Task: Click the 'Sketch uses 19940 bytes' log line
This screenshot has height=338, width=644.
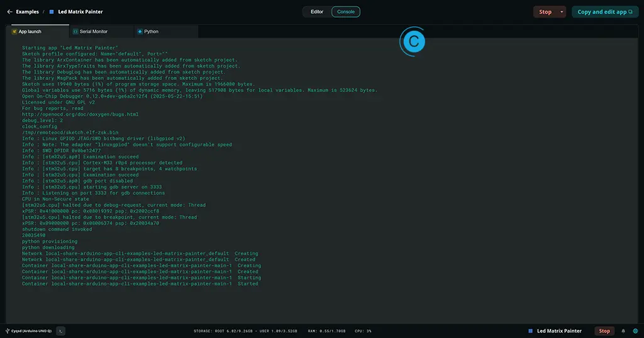Action: pyautogui.click(x=138, y=84)
